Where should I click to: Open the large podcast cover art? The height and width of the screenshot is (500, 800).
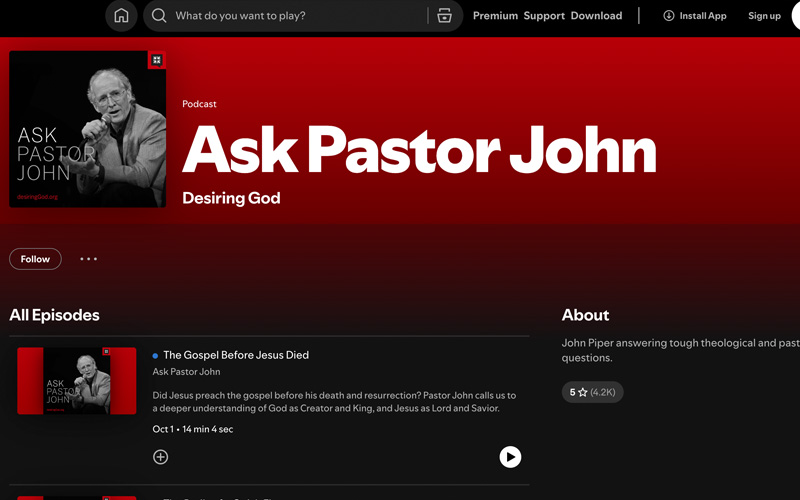click(x=88, y=129)
